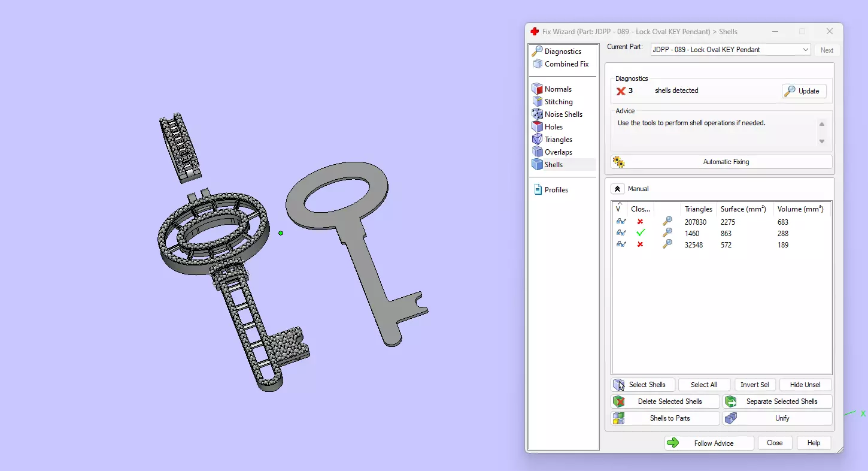
Task: Toggle visibility of the 32548-triangle shell
Action: coord(621,244)
